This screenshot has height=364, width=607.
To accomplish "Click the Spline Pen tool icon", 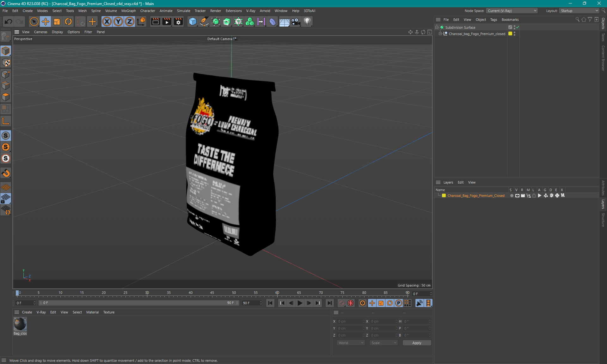I will [204, 21].
